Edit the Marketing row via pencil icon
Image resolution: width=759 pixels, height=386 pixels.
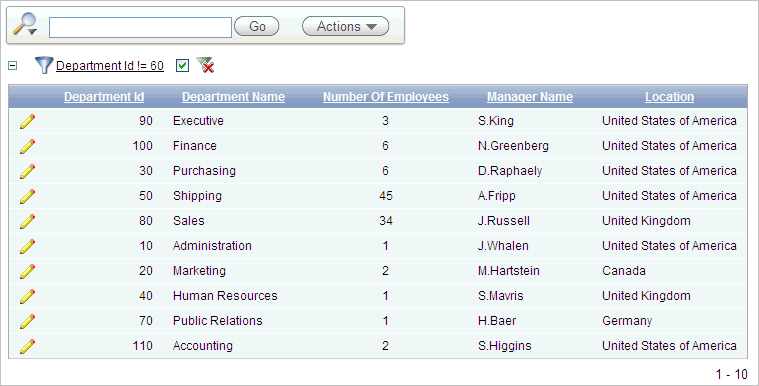[x=28, y=271]
